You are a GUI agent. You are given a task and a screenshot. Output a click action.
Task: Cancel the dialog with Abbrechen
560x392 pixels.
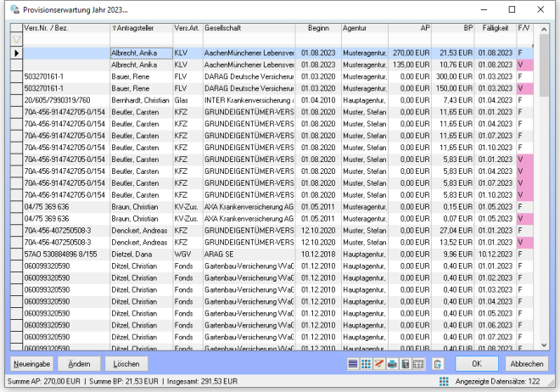click(528, 363)
